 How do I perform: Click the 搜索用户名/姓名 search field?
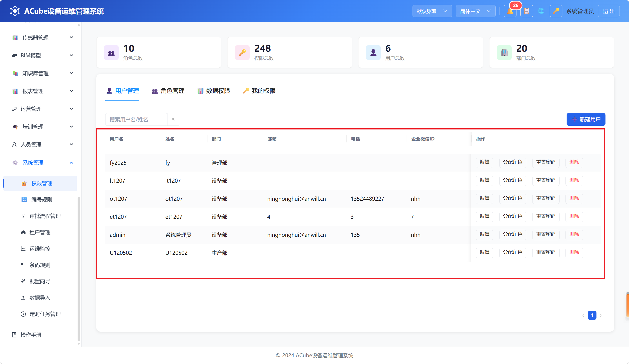(x=136, y=119)
